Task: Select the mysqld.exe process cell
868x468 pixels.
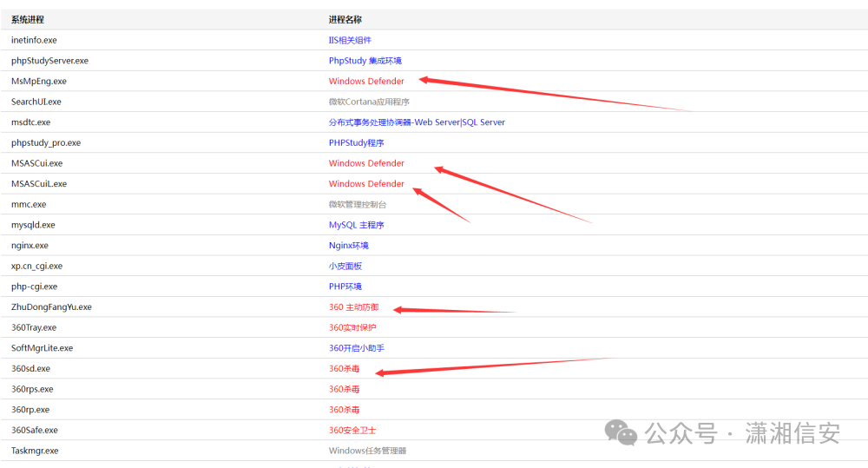Action: (33, 225)
